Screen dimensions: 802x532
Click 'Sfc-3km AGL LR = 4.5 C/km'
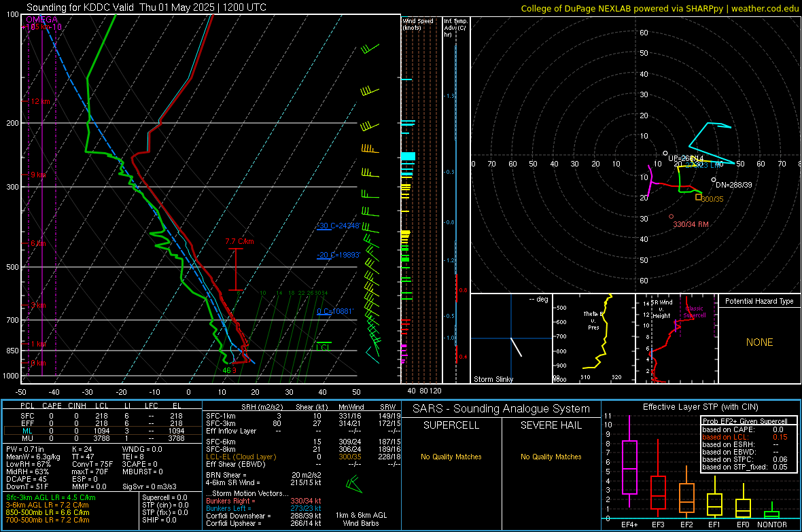click(51, 497)
